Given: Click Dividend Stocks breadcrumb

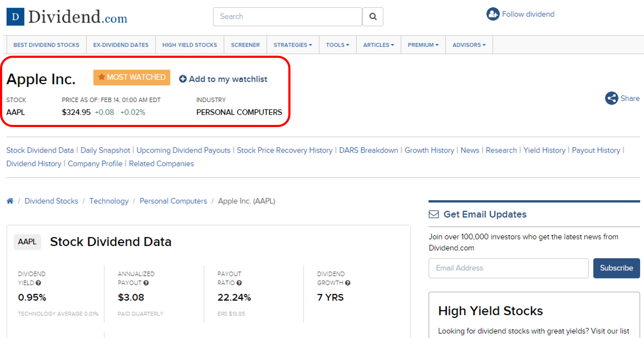Looking at the screenshot, I should coord(51,201).
